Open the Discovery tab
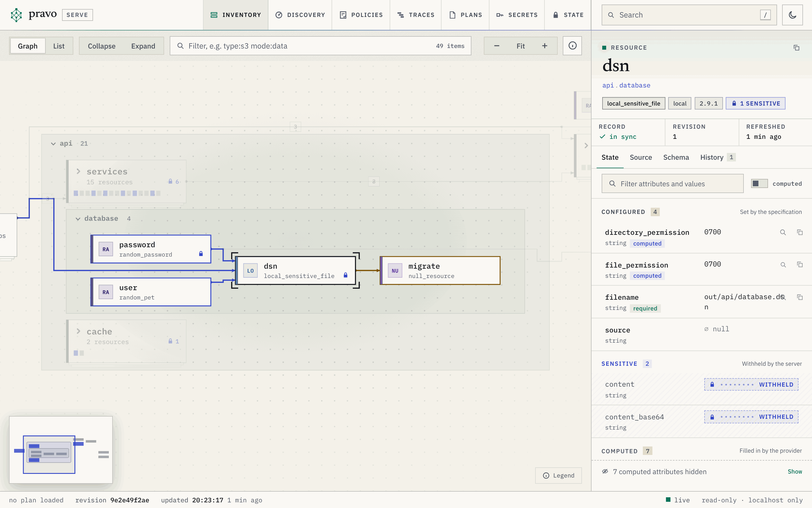812x508 pixels. (x=300, y=15)
